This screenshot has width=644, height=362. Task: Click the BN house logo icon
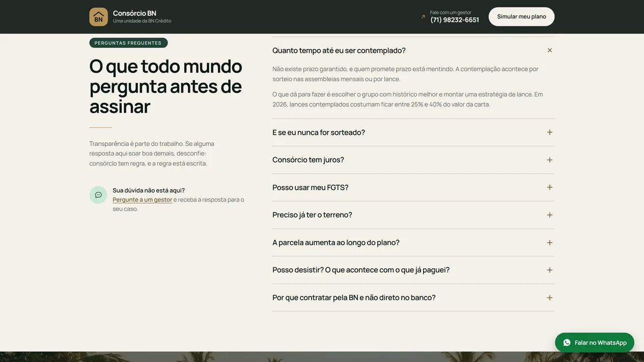[x=98, y=17]
